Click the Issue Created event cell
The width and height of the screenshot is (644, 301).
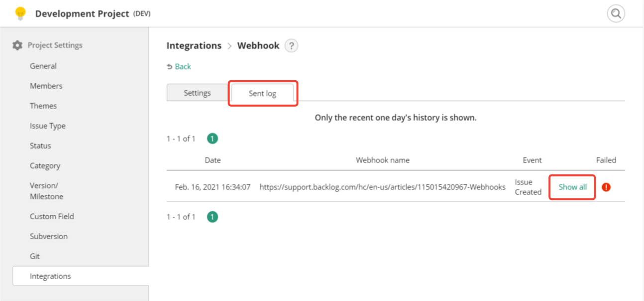tap(528, 187)
